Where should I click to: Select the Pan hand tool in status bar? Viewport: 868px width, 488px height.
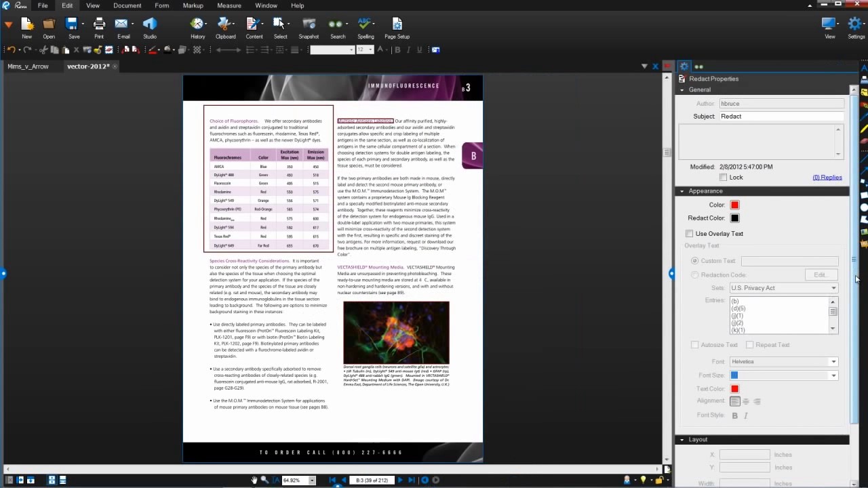254,480
